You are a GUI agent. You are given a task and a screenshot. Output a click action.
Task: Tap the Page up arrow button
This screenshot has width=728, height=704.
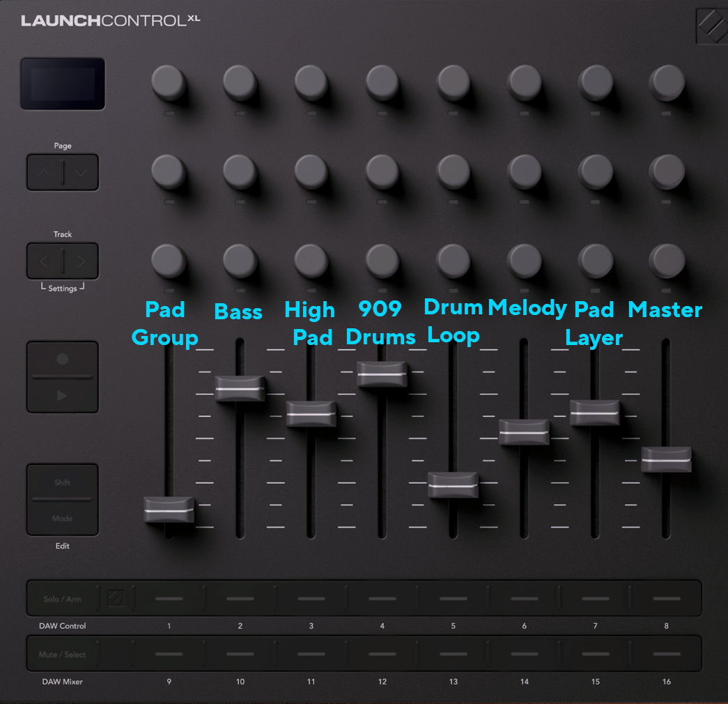(44, 173)
